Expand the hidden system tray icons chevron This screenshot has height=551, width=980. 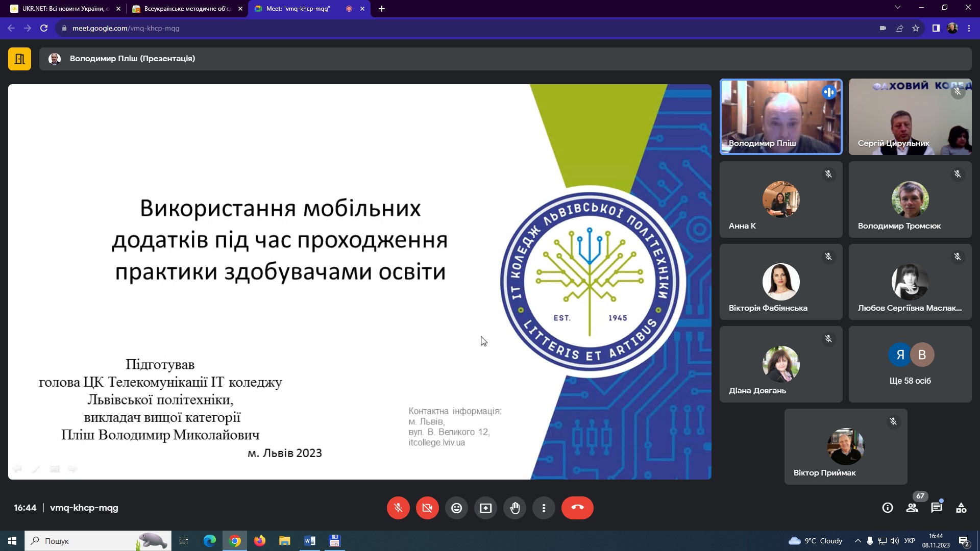coord(857,541)
